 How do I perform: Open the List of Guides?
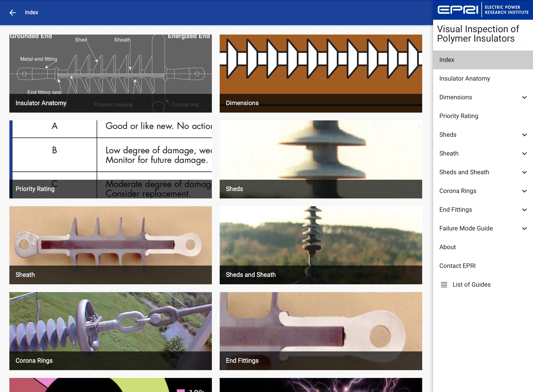pos(471,284)
